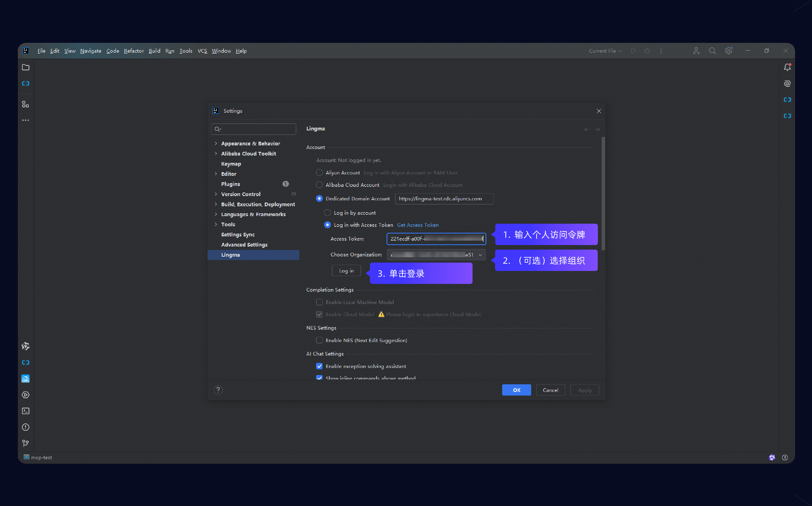Open the Git version control tool window

(x=25, y=443)
